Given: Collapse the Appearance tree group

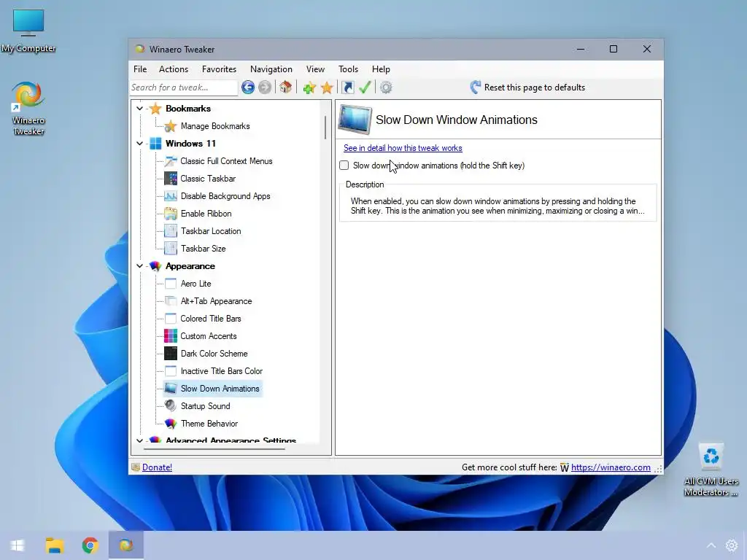Looking at the screenshot, I should pyautogui.click(x=139, y=265).
